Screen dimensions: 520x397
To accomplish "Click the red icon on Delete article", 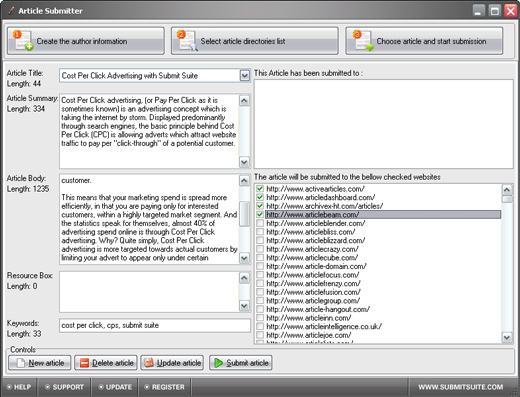I will point(85,363).
